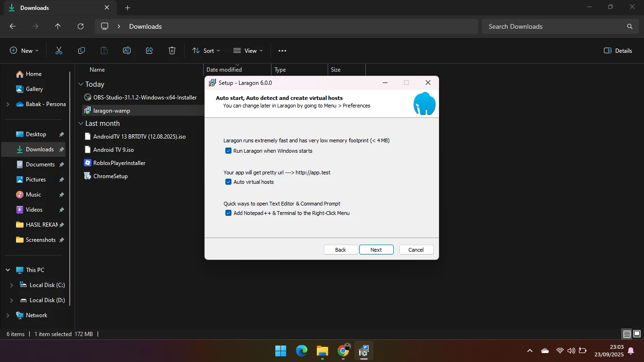
Task: Click the Cut scissors icon in toolbar
Action: tap(59, 51)
